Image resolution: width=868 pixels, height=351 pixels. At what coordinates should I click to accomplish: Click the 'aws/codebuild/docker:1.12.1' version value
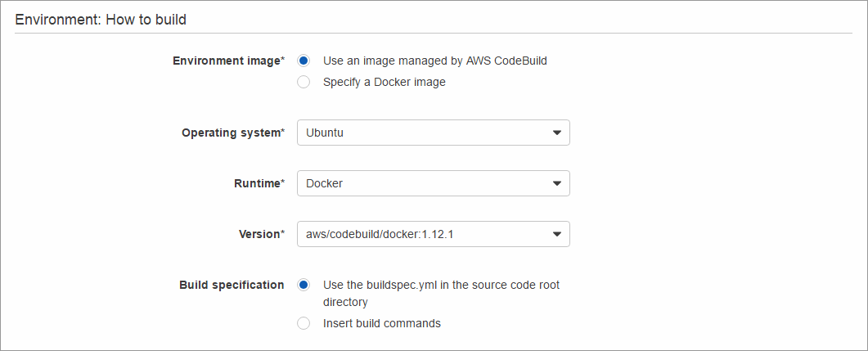[380, 234]
